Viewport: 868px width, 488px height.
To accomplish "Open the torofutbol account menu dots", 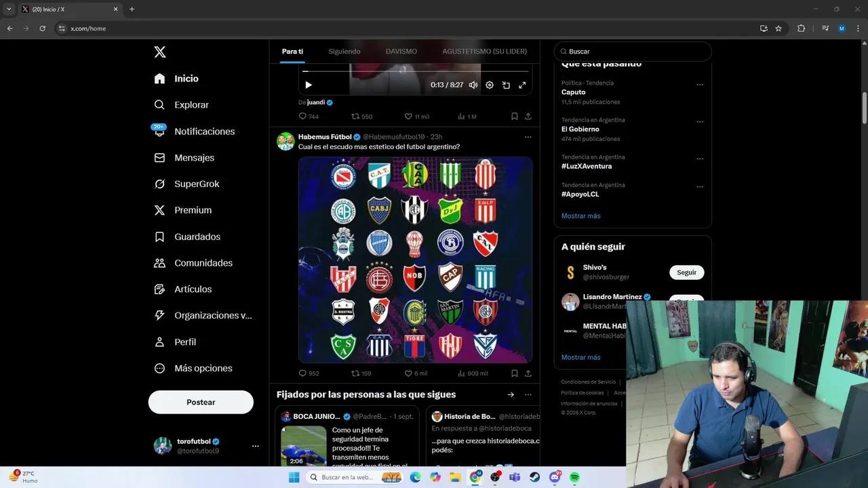I will pyautogui.click(x=256, y=446).
